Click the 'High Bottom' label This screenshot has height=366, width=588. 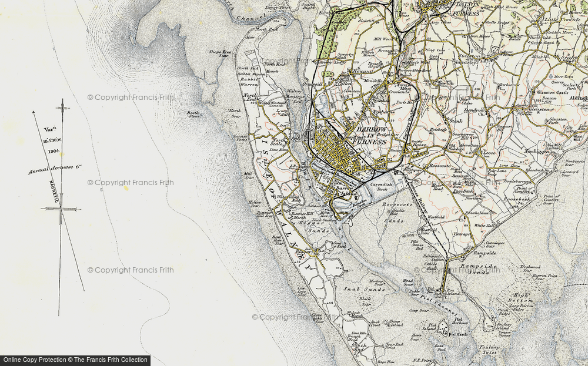pyautogui.click(x=520, y=298)
